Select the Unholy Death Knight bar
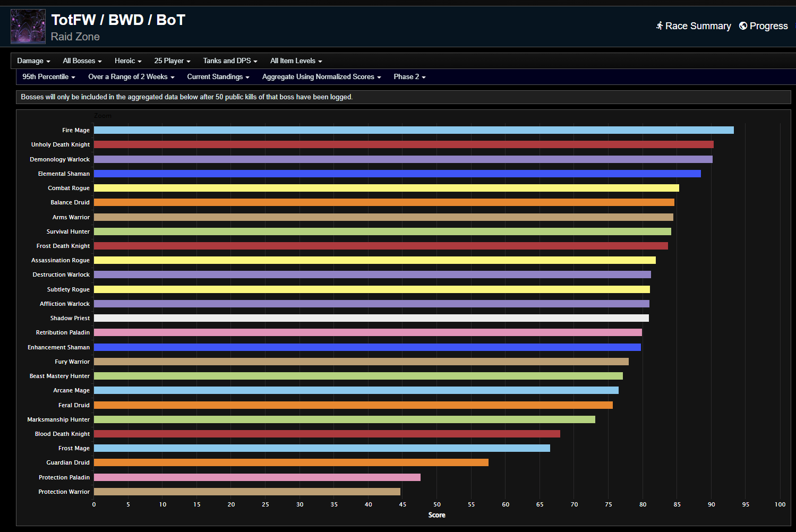The height and width of the screenshot is (532, 796). [x=404, y=144]
